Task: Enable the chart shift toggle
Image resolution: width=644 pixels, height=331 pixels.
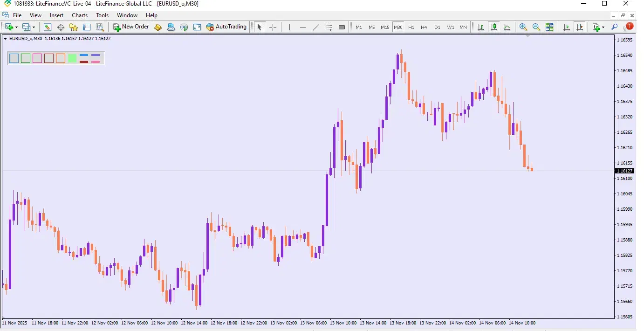Action: [x=579, y=27]
